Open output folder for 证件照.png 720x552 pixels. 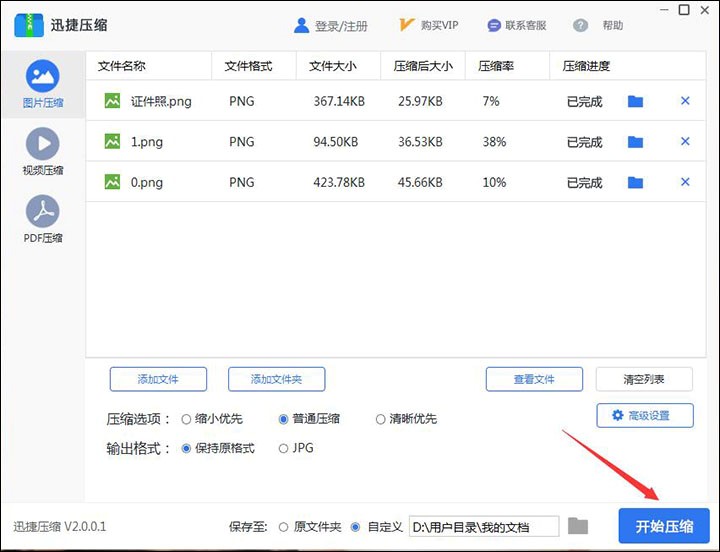point(636,101)
